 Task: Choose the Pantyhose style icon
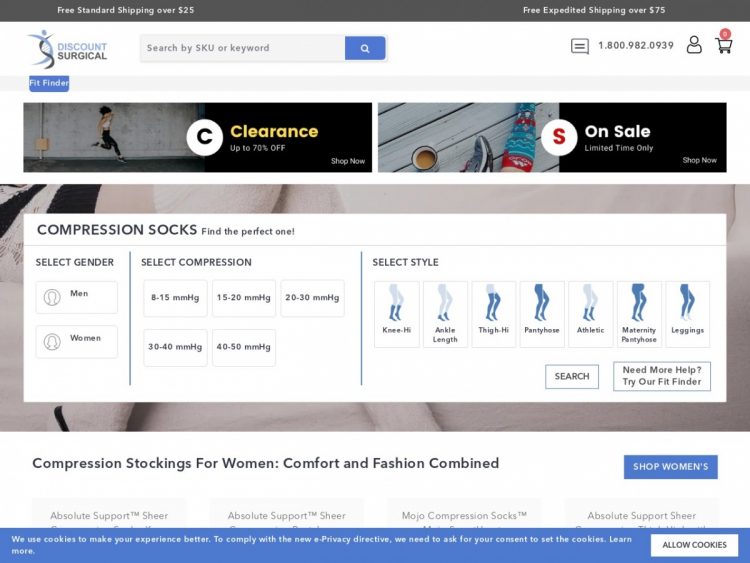(542, 313)
